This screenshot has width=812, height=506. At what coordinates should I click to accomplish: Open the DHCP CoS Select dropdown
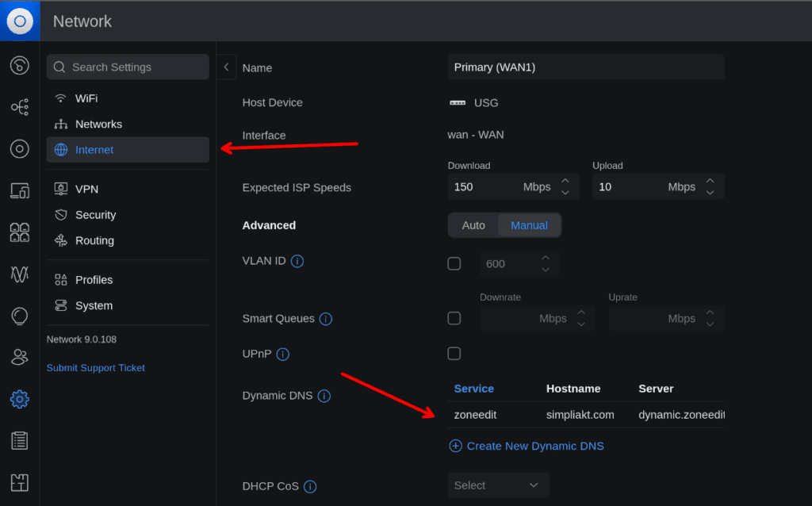pos(497,485)
